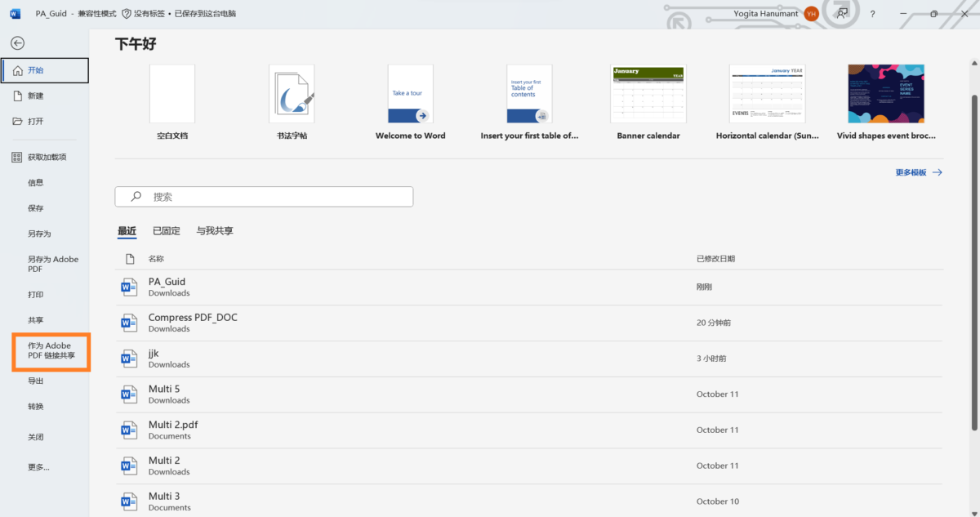This screenshot has width=980, height=517.
Task: Open the Multi 5 file name
Action: [x=164, y=389]
